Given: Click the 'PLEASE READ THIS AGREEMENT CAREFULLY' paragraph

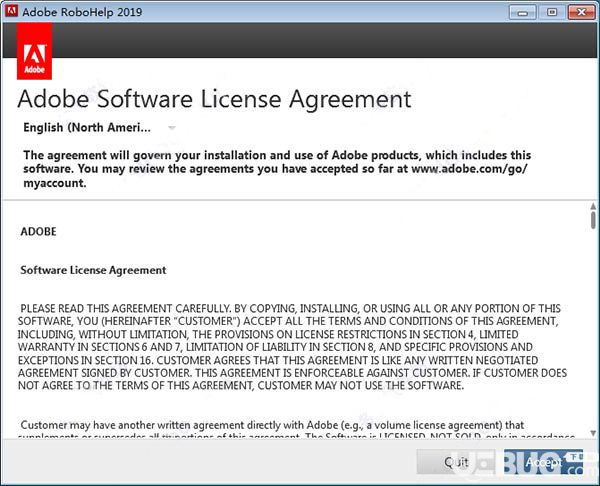Looking at the screenshot, I should (292, 347).
